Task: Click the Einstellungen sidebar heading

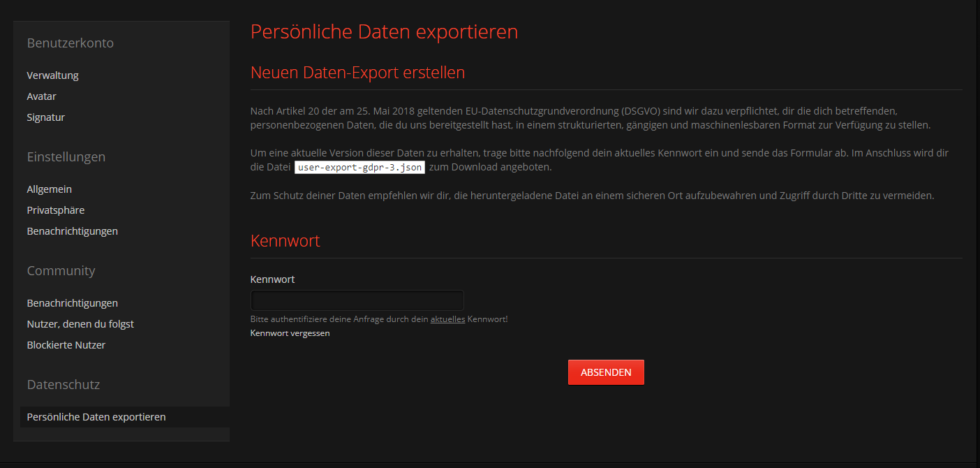Action: point(66,157)
